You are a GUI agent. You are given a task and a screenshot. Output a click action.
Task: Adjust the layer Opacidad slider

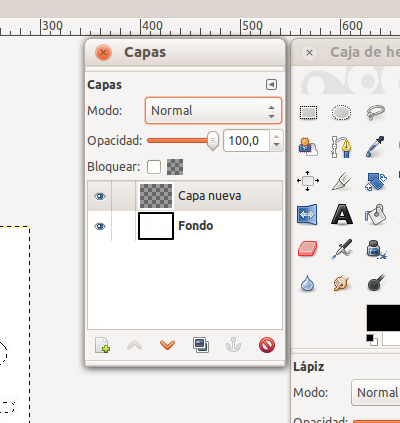[x=183, y=141]
